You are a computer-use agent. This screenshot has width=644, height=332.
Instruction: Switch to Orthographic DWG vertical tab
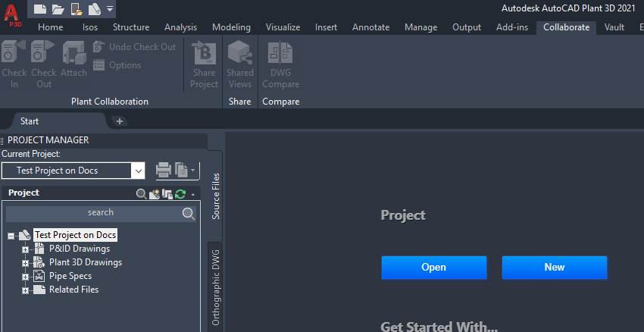click(216, 287)
